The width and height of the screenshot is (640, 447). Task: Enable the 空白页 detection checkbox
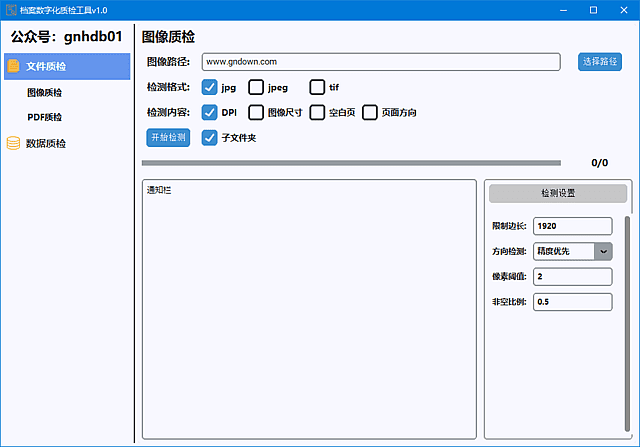(x=317, y=112)
